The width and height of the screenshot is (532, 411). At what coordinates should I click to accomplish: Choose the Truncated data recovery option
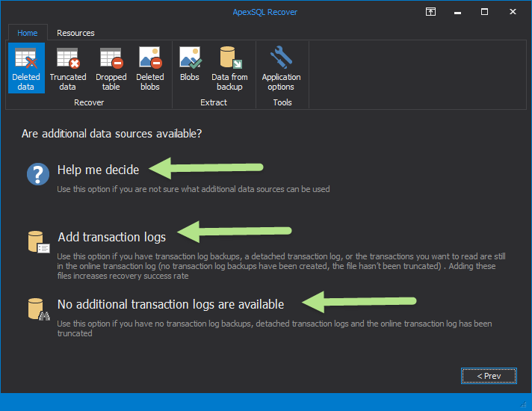coord(68,68)
